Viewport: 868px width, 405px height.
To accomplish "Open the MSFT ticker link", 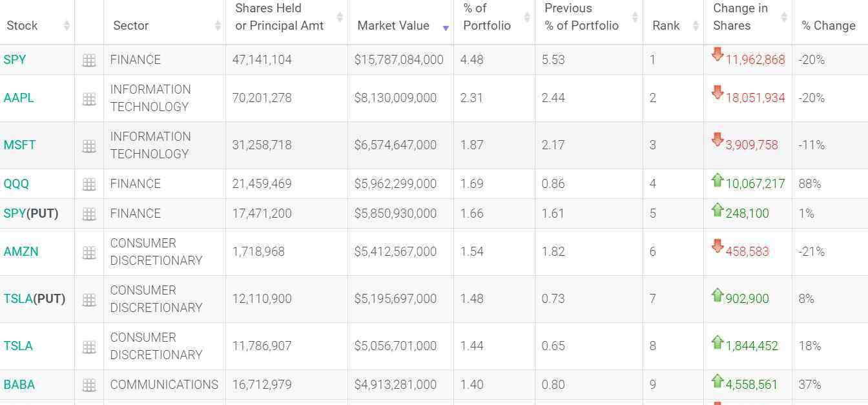I will tap(19, 145).
